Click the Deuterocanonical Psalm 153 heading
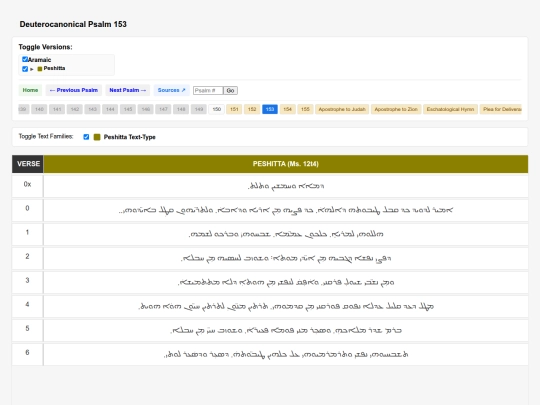The width and height of the screenshot is (540, 405). click(73, 24)
